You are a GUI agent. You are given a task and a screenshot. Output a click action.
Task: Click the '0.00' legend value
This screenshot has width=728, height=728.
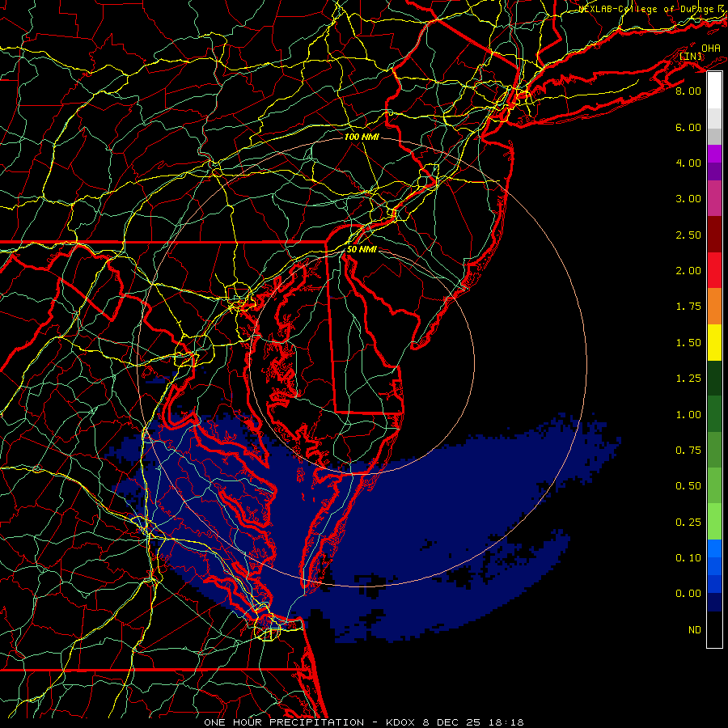[688, 594]
